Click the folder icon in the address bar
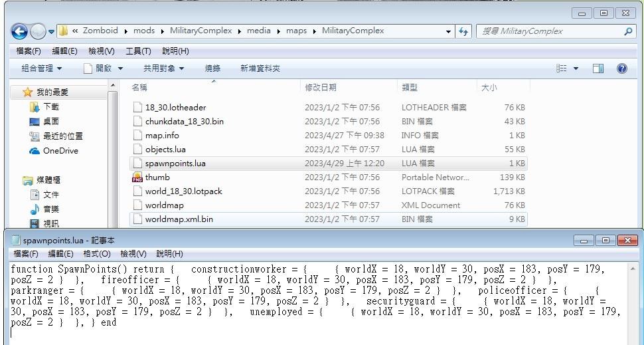644x345 pixels. click(x=63, y=31)
